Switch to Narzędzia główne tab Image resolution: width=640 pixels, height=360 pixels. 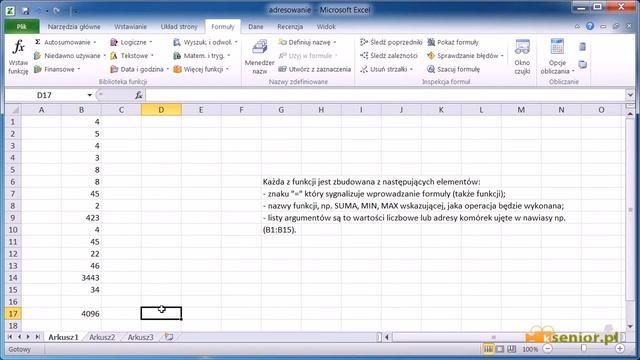point(74,27)
